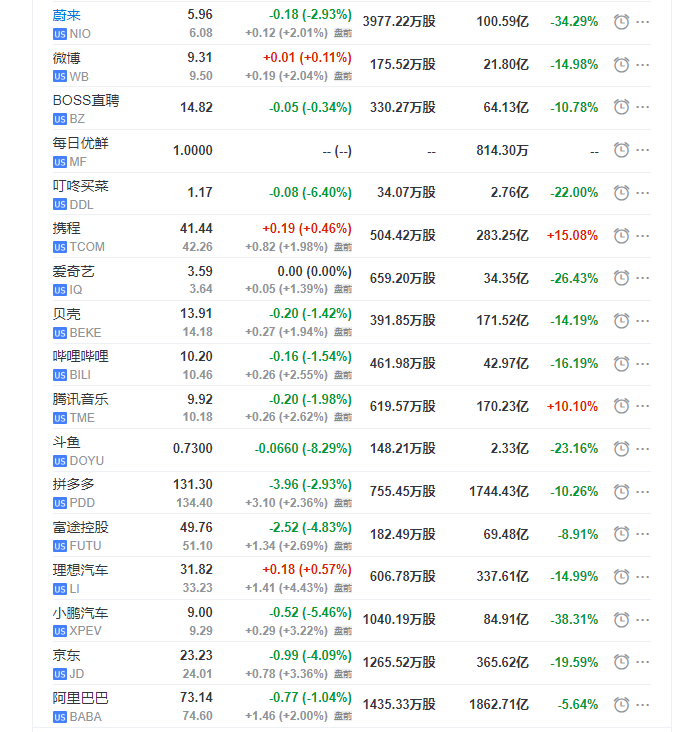Open more options for 拼多多 row
673x732 pixels.
tap(643, 492)
